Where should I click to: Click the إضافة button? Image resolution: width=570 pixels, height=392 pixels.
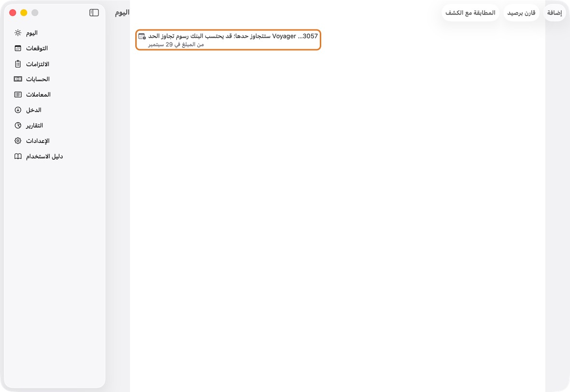click(555, 13)
